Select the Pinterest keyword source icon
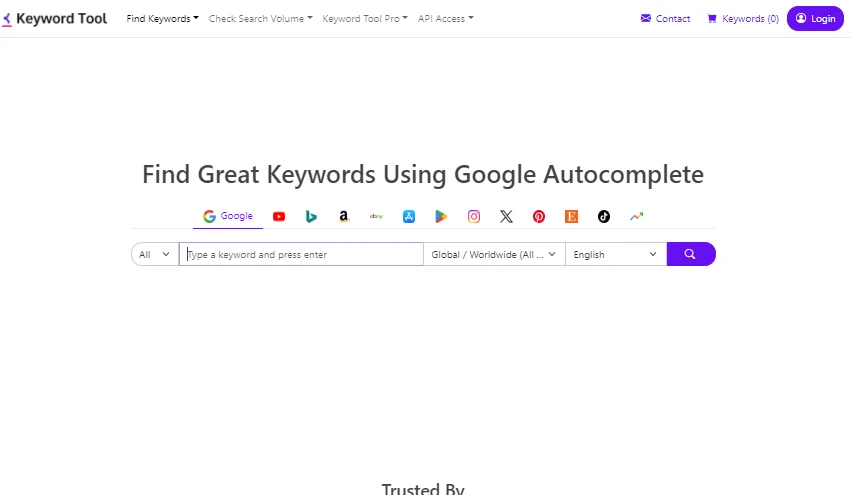The width and height of the screenshot is (850, 495). pos(539,217)
